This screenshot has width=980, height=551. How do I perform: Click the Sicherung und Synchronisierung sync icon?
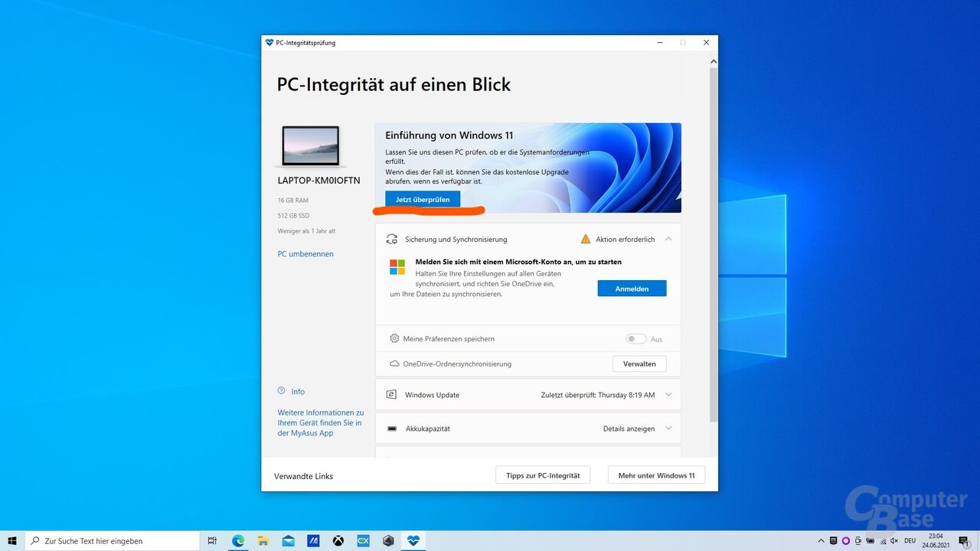[392, 239]
